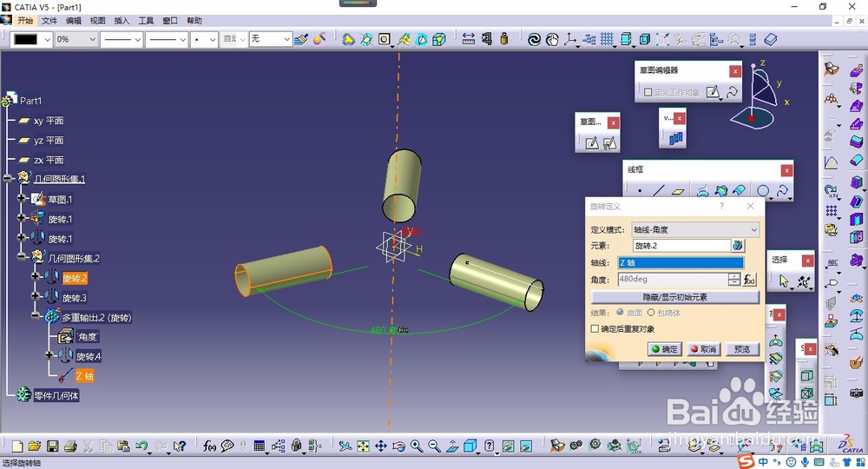The width and height of the screenshot is (868, 469).
Task: Select the Point tool in wireframe toolbar
Action: click(x=640, y=191)
